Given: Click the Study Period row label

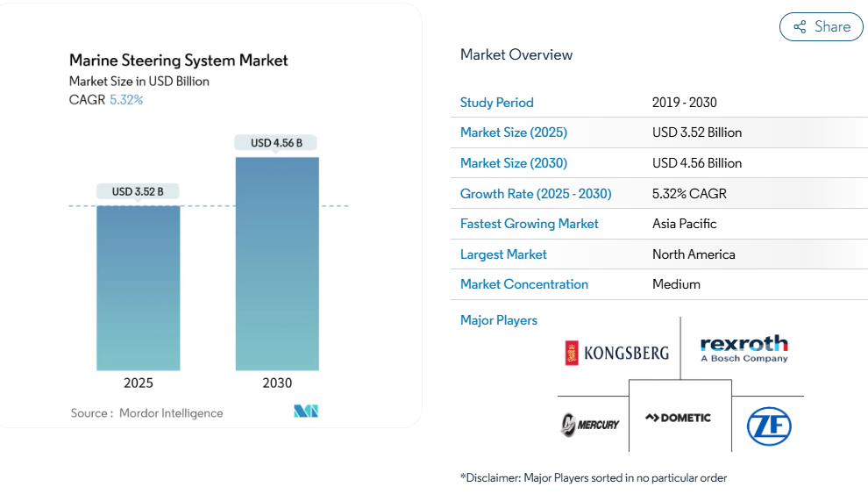Looking at the screenshot, I should click(x=496, y=103).
